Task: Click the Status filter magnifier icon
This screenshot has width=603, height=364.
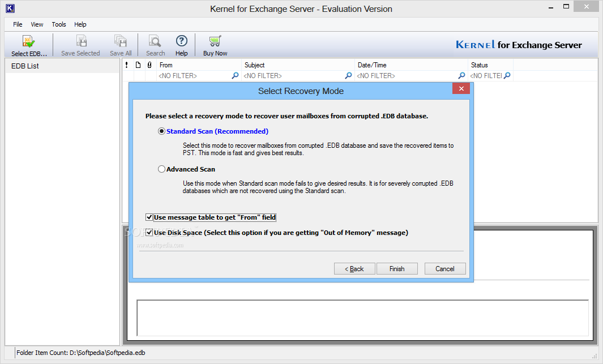Action: (507, 76)
